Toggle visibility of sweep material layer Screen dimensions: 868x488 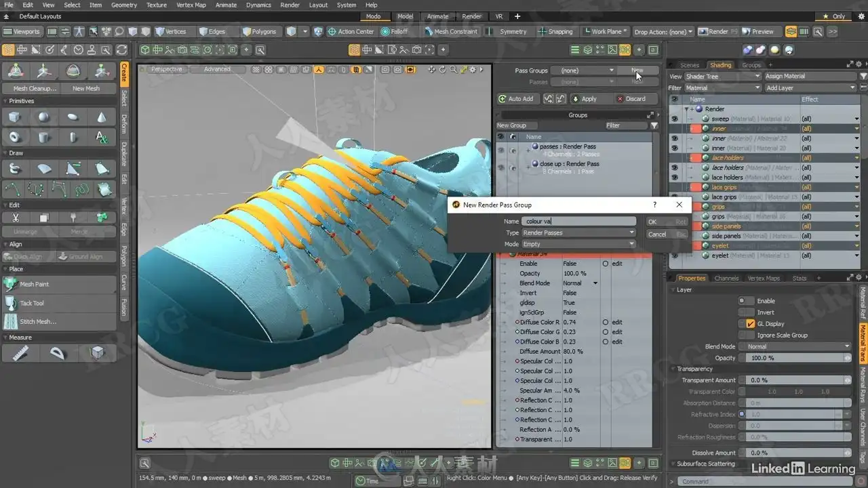coord(674,119)
